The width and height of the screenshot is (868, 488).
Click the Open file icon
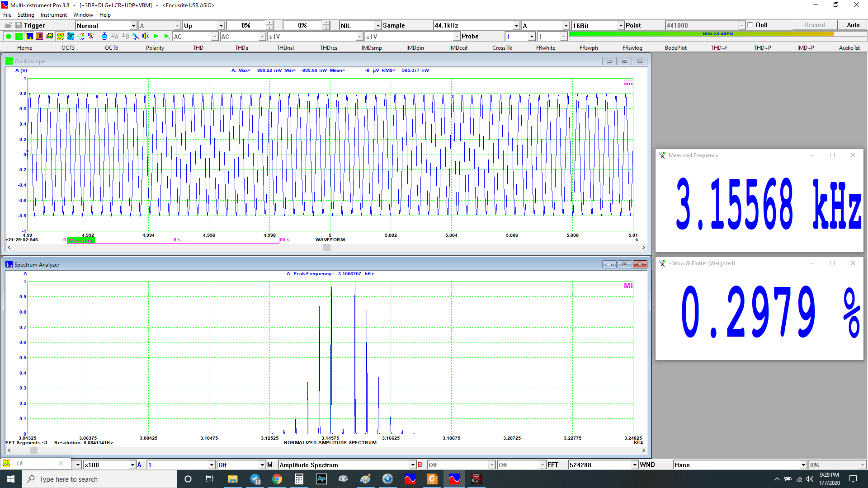point(8,25)
